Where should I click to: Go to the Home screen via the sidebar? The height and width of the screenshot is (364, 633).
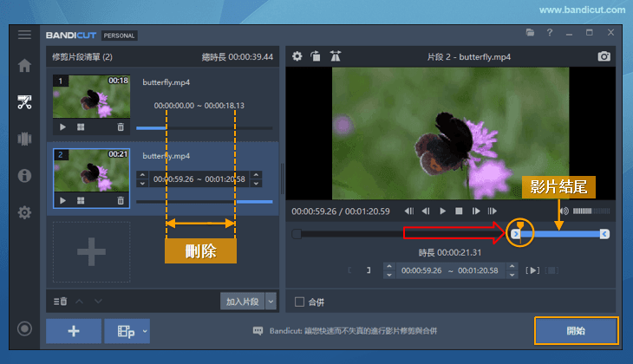tap(24, 65)
